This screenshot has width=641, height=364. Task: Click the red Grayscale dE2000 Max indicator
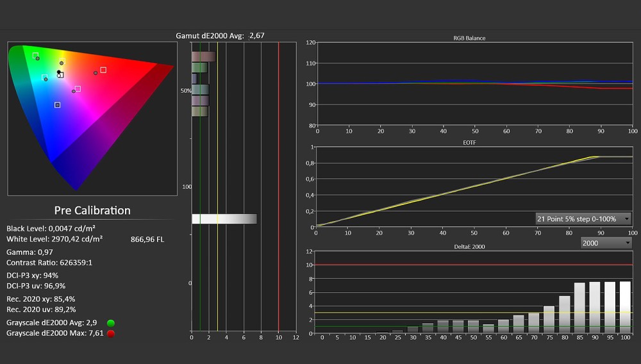tap(111, 333)
